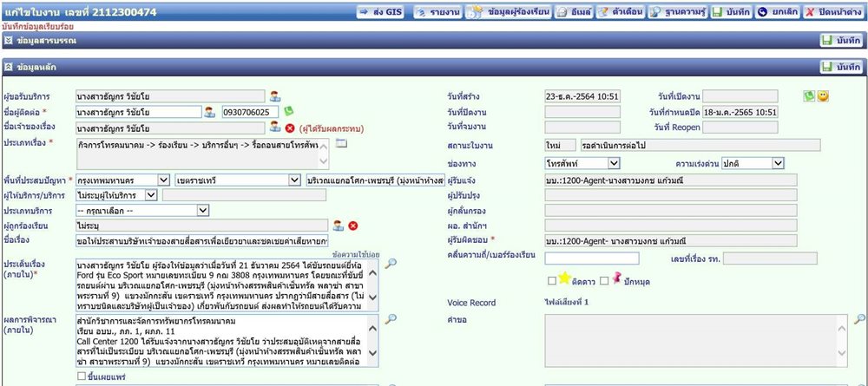
Task: Click the yellow star ติดดาว icon
Action: (x=564, y=278)
